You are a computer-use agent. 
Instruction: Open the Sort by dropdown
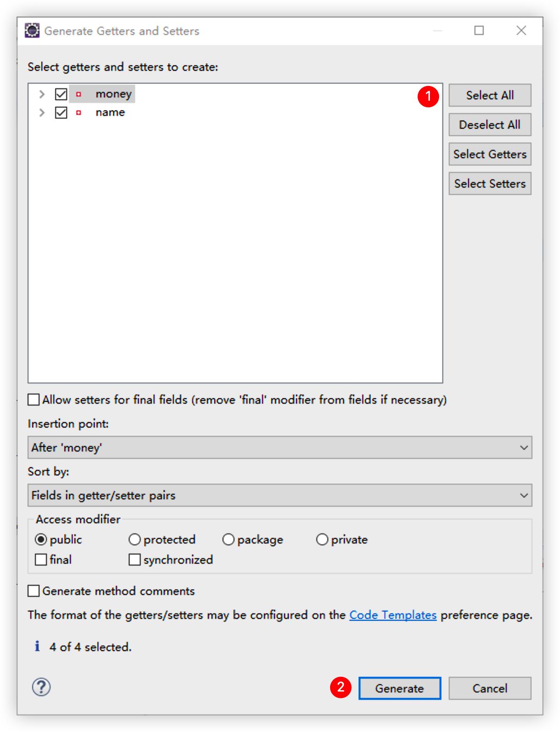280,495
